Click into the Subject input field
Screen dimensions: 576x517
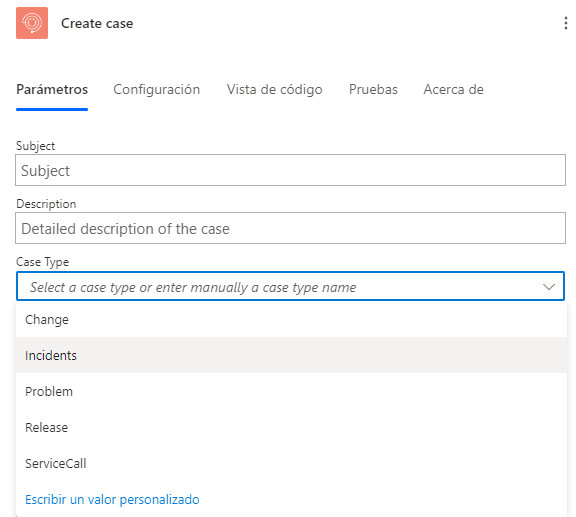(x=290, y=170)
